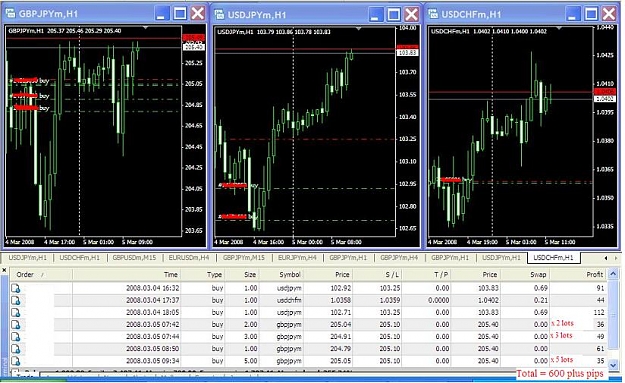Sort orders by the T / P column header

(x=427, y=275)
